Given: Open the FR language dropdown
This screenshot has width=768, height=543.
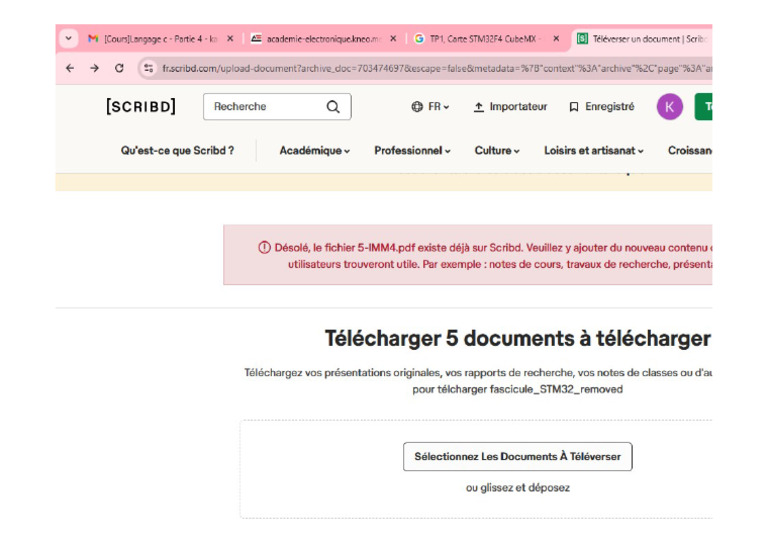Looking at the screenshot, I should [x=438, y=107].
